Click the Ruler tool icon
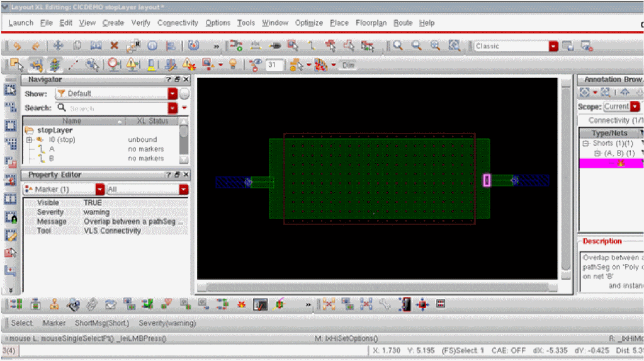 74,65
